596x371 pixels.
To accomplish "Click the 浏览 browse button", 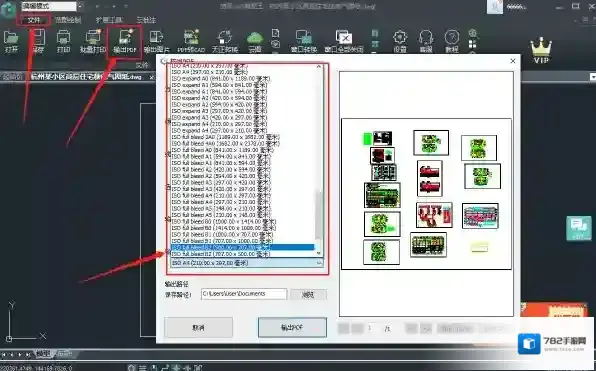I will (308, 294).
